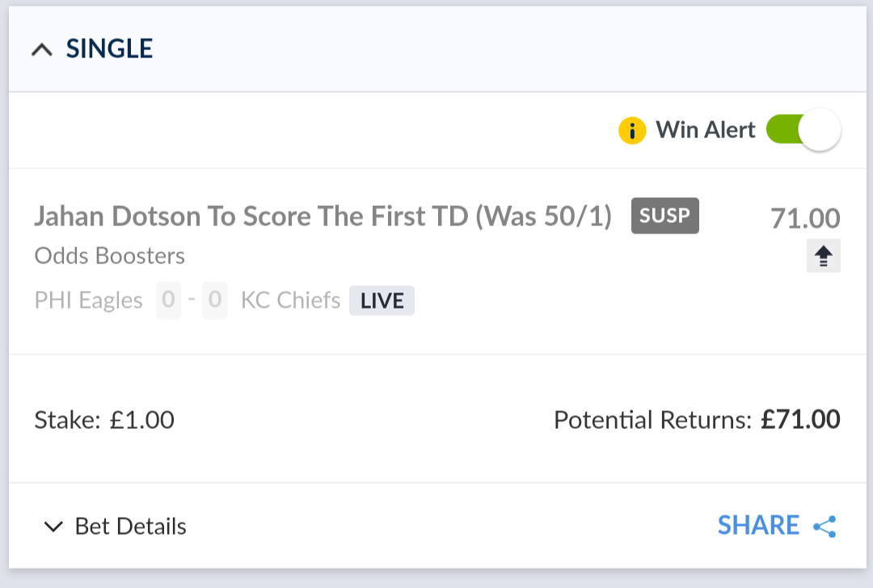Collapse the SINGLE section with the chevron
This screenshot has height=588, width=873.
click(41, 50)
